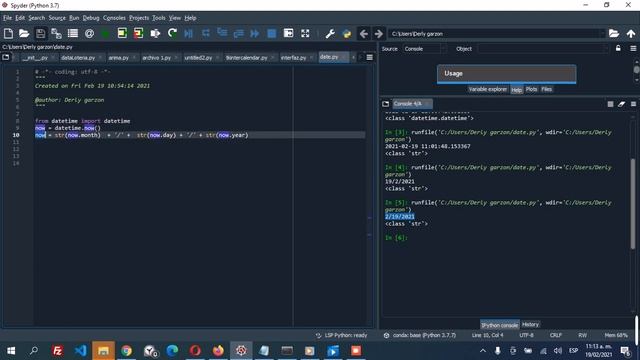Switch to interfaz.py editor tab

click(293, 58)
